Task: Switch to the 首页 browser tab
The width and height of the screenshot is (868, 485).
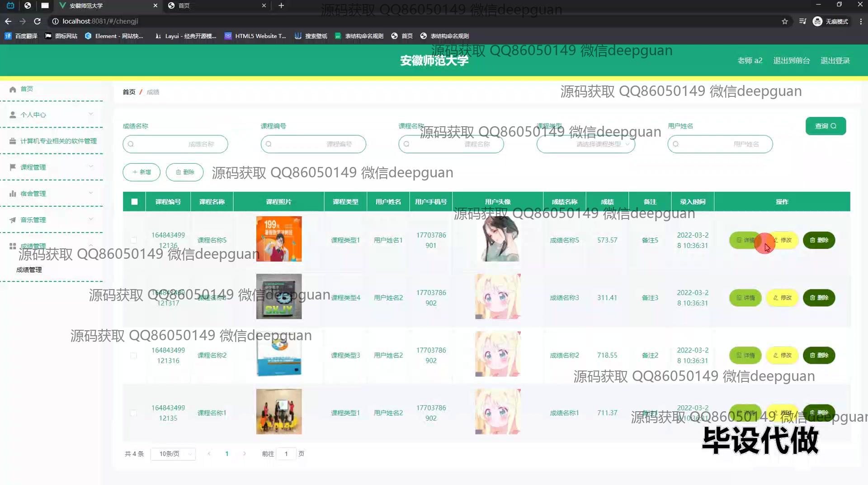Action: point(215,5)
